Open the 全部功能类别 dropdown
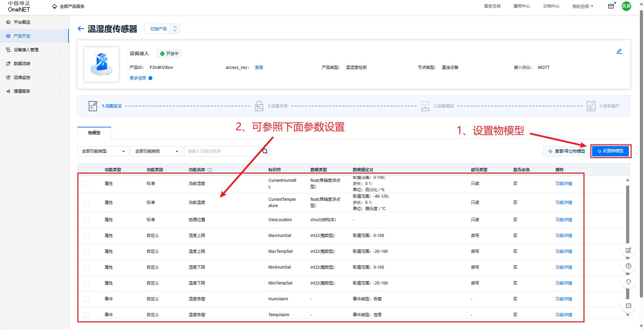This screenshot has height=330, width=644. pos(156,151)
